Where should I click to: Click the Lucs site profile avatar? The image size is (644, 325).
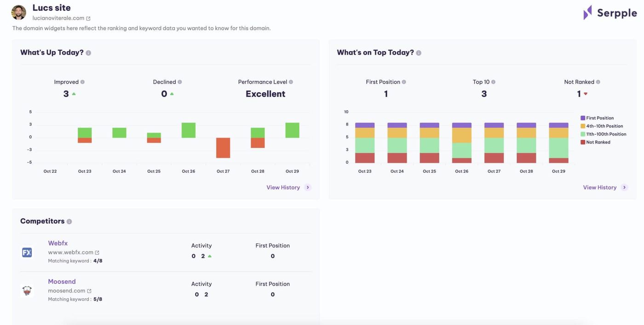(18, 12)
